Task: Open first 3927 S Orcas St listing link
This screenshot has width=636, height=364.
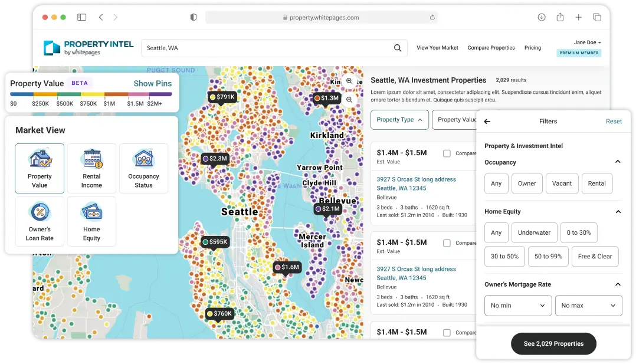Action: [x=416, y=183]
